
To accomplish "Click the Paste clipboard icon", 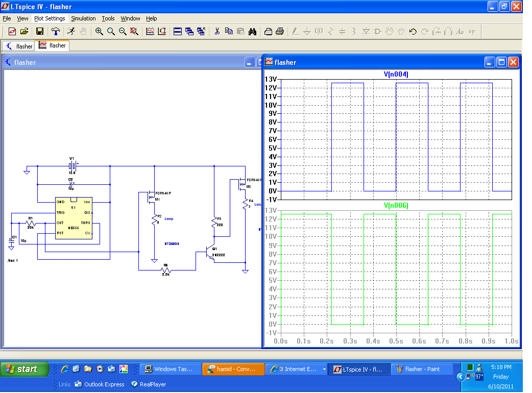I will [x=240, y=32].
